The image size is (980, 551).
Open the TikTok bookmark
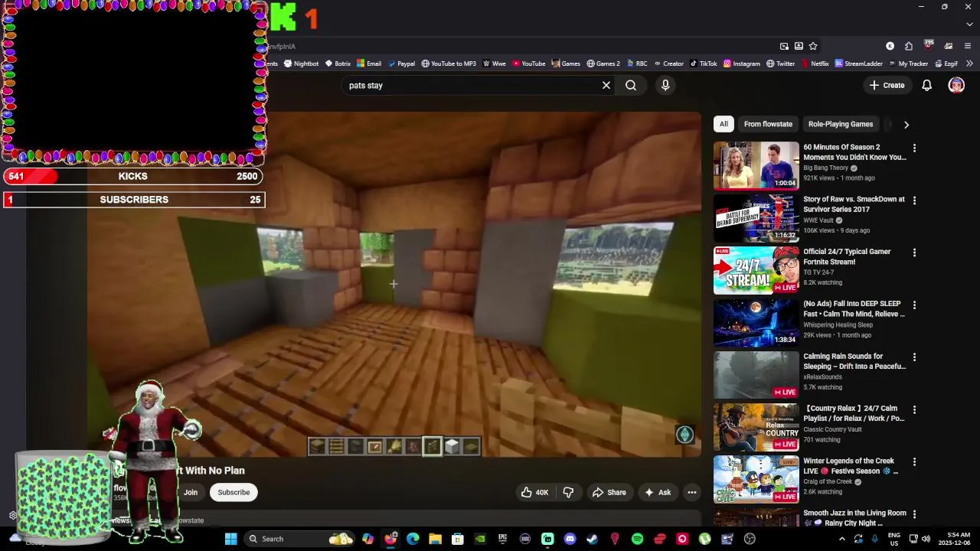(704, 64)
